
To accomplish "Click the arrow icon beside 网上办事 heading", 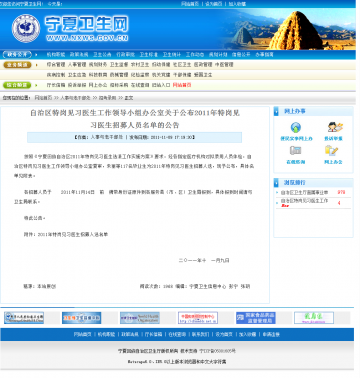I will [x=276, y=111].
